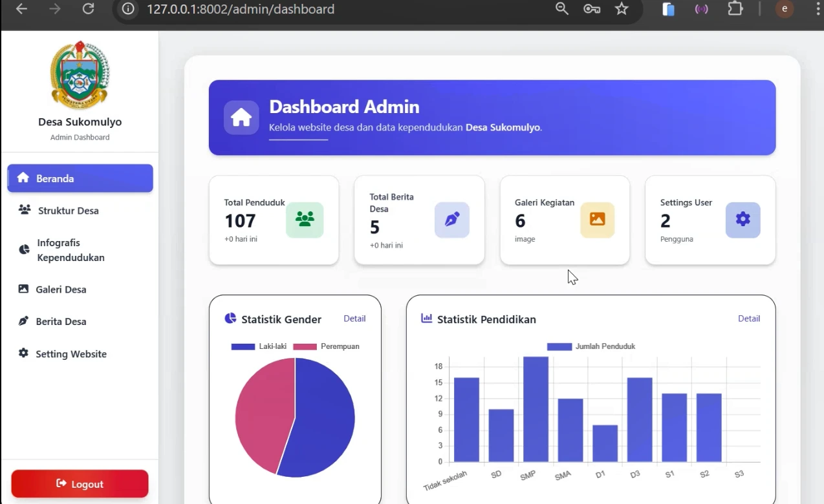This screenshot has width=824, height=504.
Task: Click the gear icon on Settings User card
Action: pyautogui.click(x=743, y=220)
